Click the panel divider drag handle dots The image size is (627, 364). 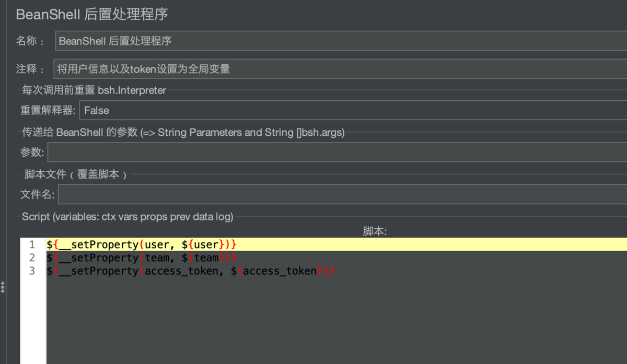[3, 287]
